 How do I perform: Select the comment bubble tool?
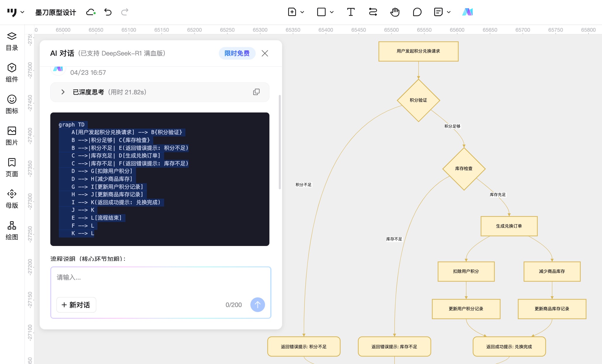417,12
